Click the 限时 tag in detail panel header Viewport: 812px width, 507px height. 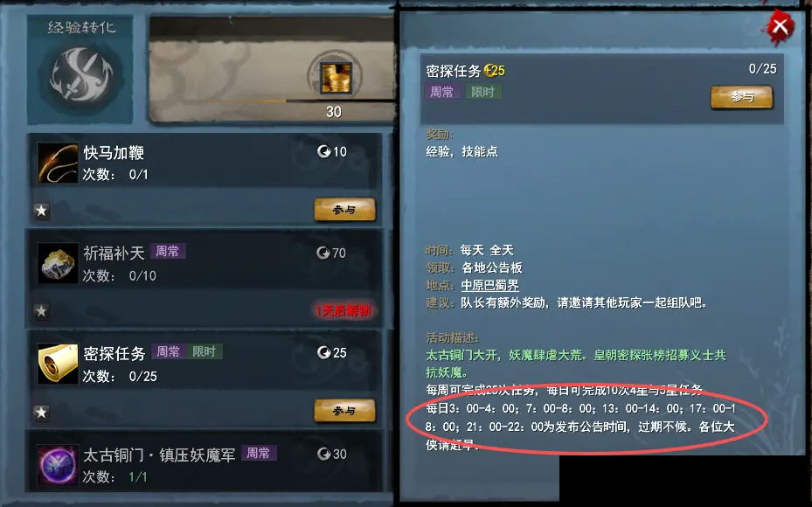tap(482, 92)
